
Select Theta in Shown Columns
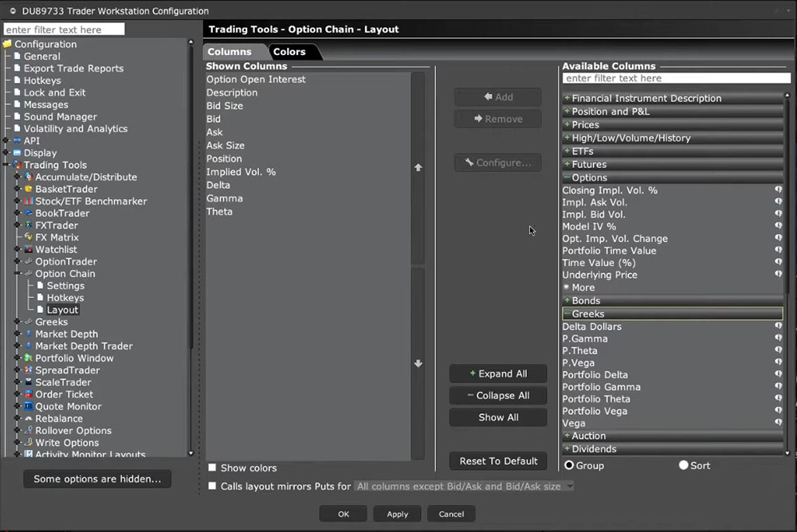pyautogui.click(x=219, y=211)
